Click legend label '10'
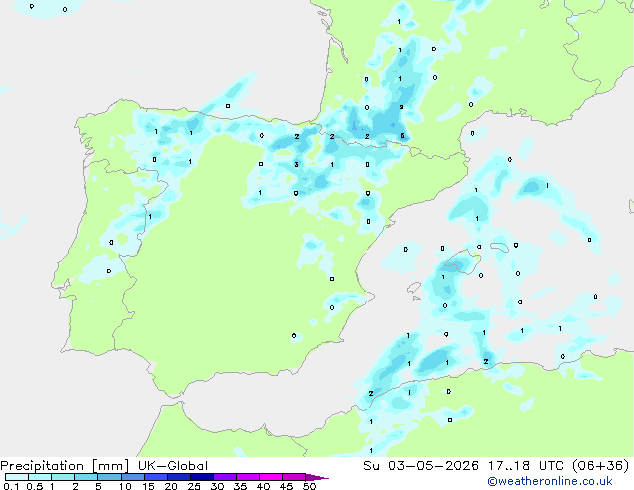The image size is (634, 490). click(x=125, y=486)
